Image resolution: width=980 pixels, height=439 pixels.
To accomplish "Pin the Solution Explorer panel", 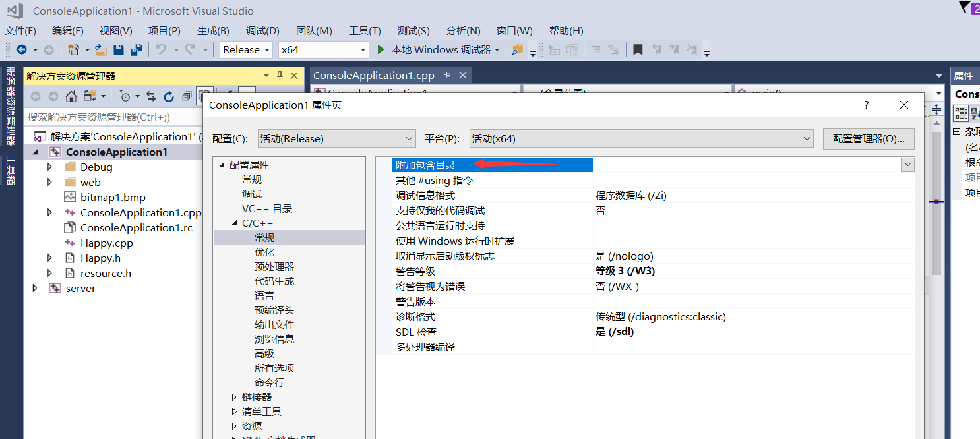I will (280, 76).
